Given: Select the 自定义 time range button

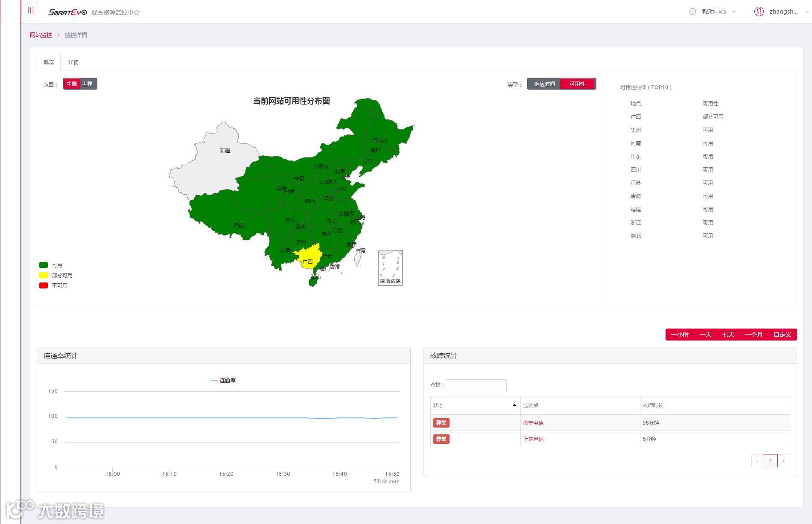Looking at the screenshot, I should 782,335.
